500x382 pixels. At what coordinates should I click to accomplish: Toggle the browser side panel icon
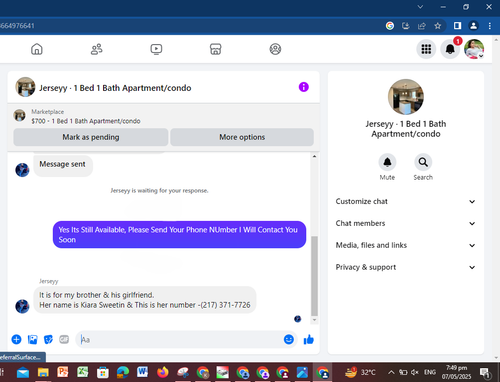click(457, 26)
